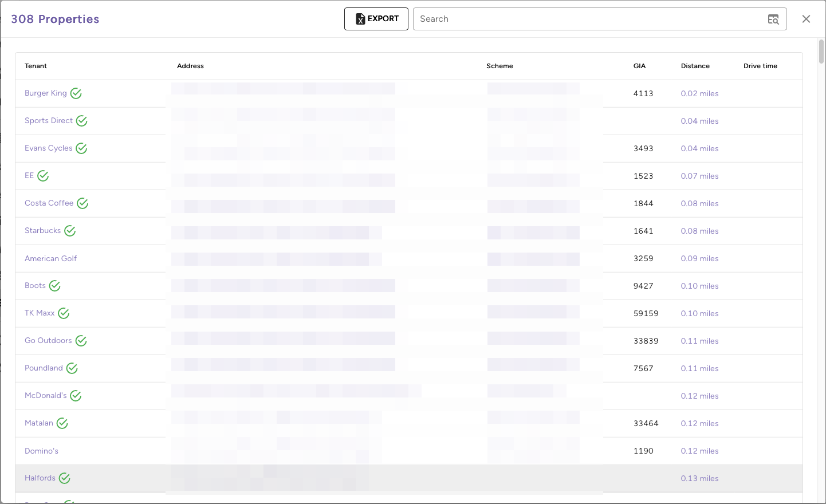The image size is (826, 504).
Task: Click the verified badge next to TK Maxx
Action: tap(64, 313)
